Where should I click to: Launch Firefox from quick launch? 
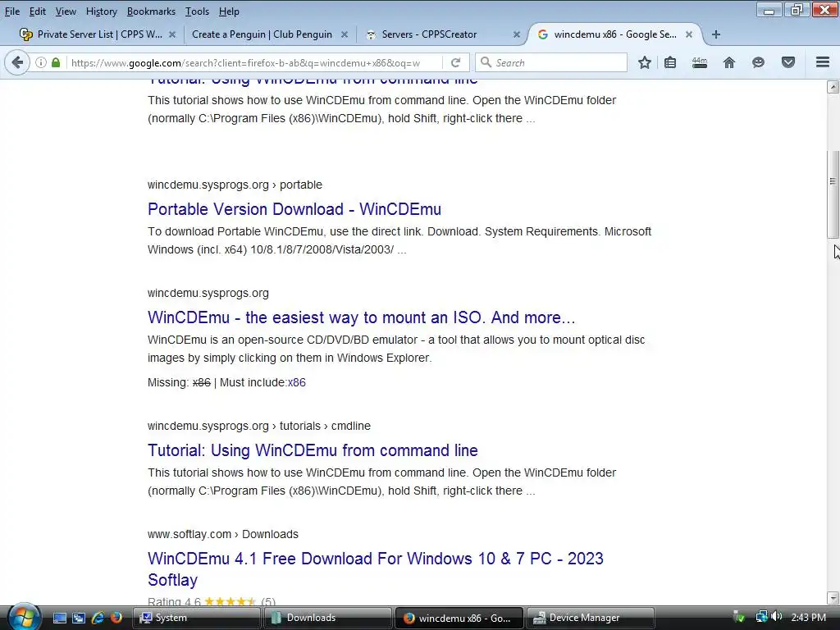tap(116, 618)
